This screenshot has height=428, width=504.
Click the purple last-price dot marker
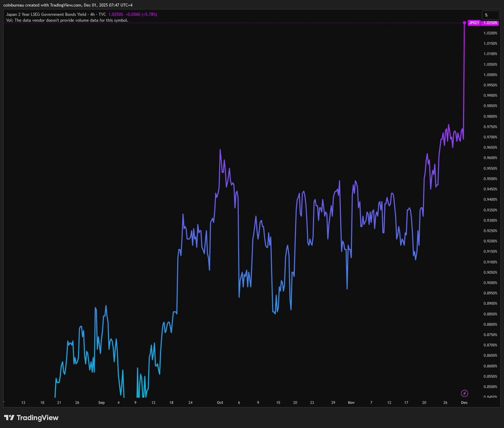464,23
